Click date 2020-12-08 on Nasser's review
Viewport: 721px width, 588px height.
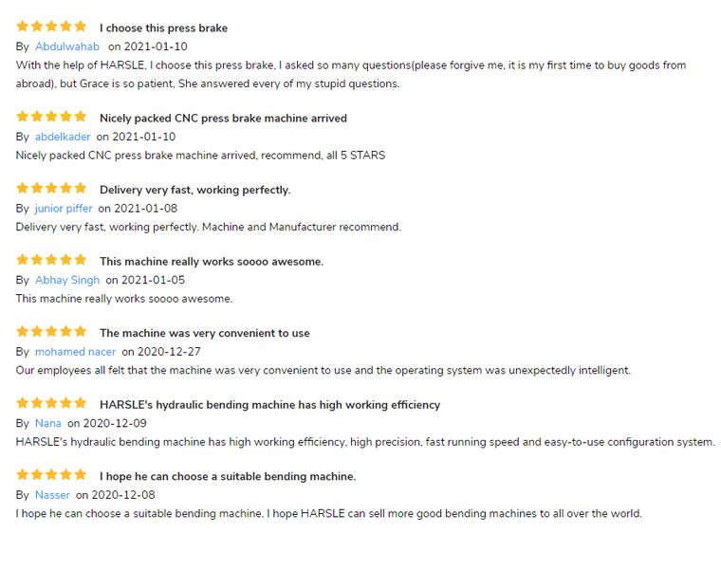click(123, 495)
